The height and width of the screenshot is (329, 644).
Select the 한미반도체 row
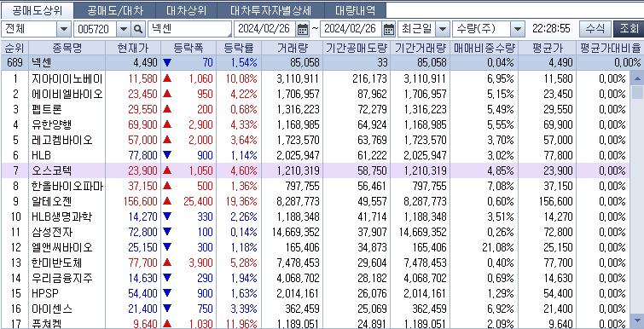coord(316,263)
